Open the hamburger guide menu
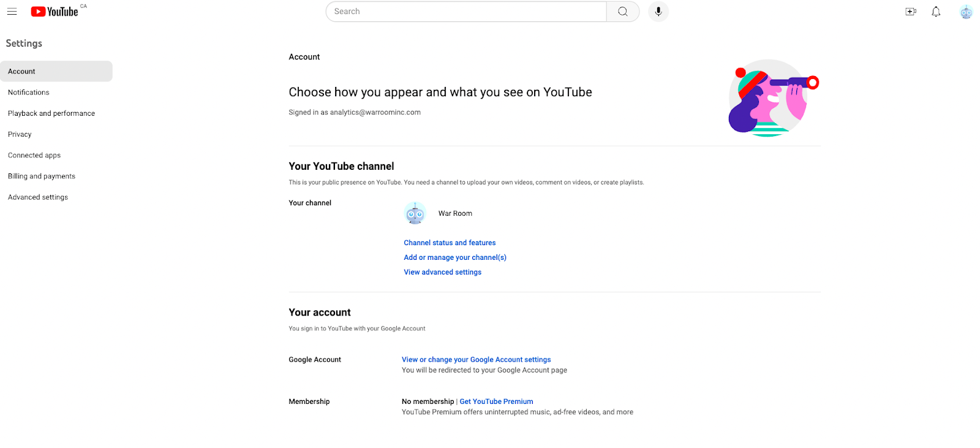This screenshot has width=980, height=448. [x=12, y=12]
